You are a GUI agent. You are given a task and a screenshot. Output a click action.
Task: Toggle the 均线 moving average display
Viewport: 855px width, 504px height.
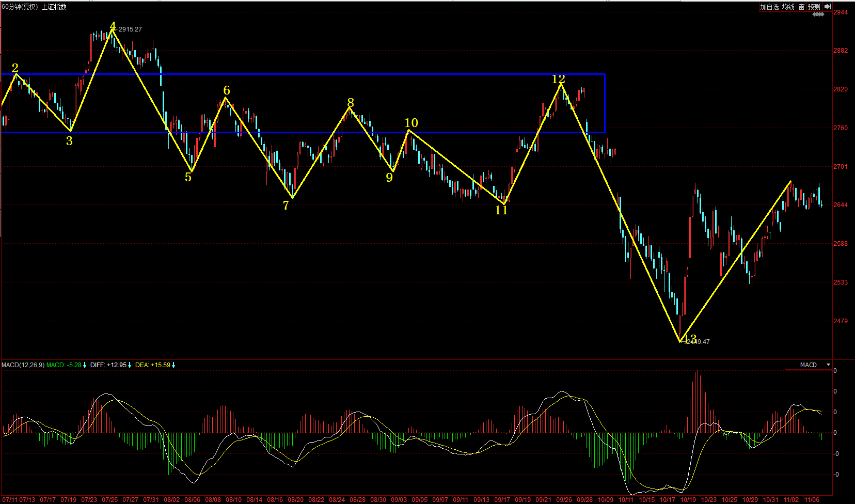(788, 7)
